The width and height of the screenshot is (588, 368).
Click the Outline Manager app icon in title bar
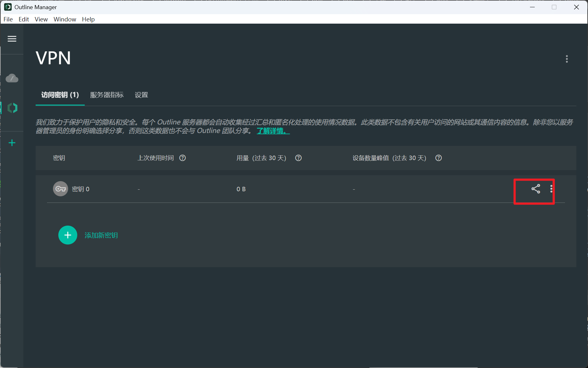coord(8,7)
